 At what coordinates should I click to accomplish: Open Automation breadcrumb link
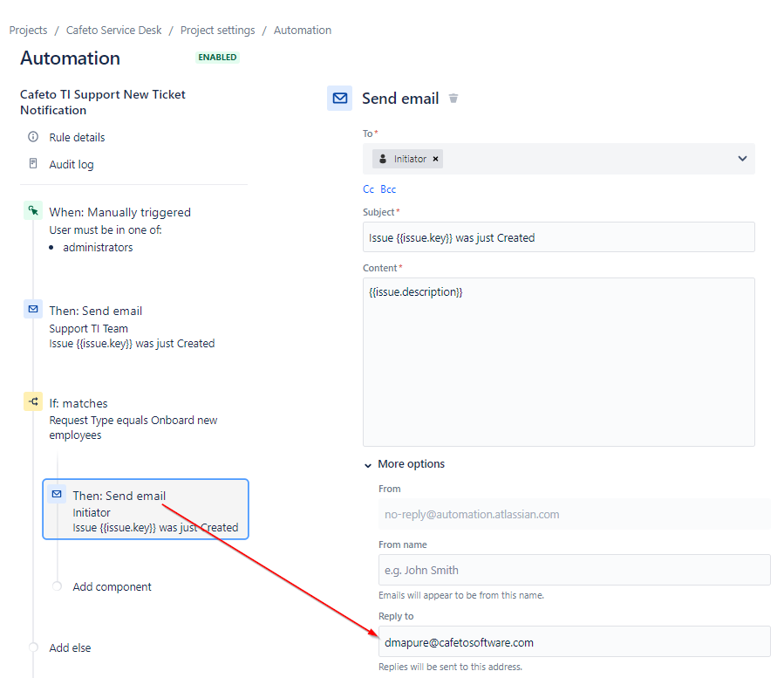click(x=303, y=30)
